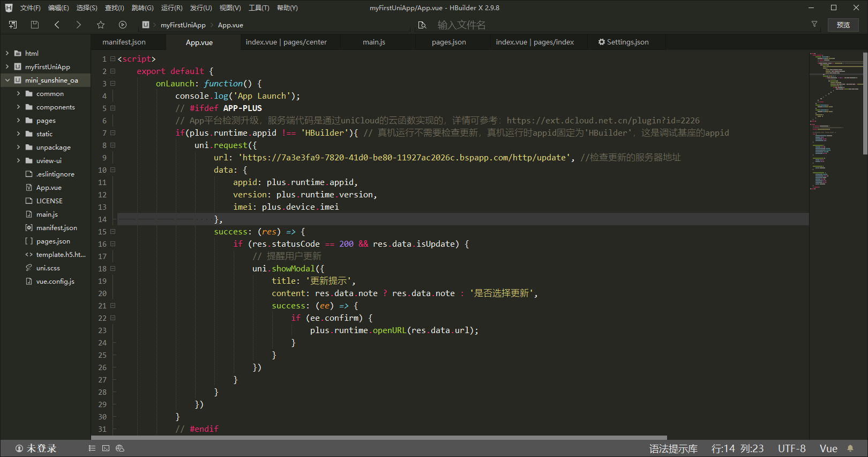
Task: Open the 编辑(E) menu
Action: pos(58,8)
